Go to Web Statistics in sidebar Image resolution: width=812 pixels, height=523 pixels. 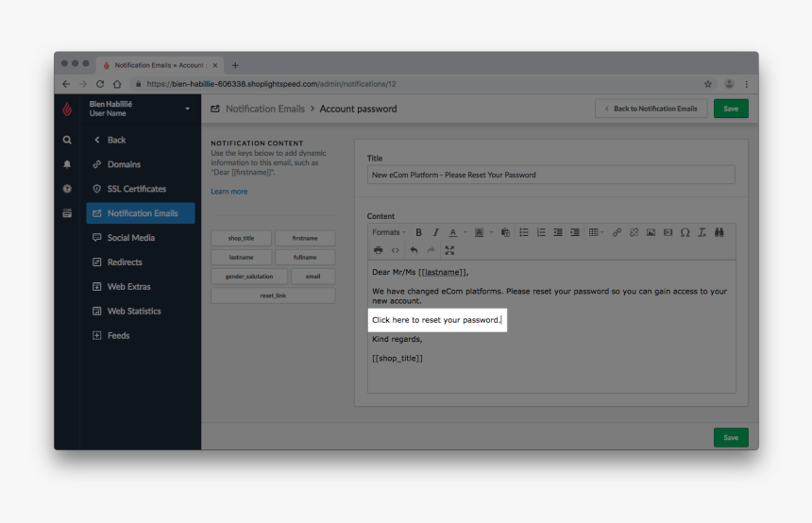tap(133, 312)
